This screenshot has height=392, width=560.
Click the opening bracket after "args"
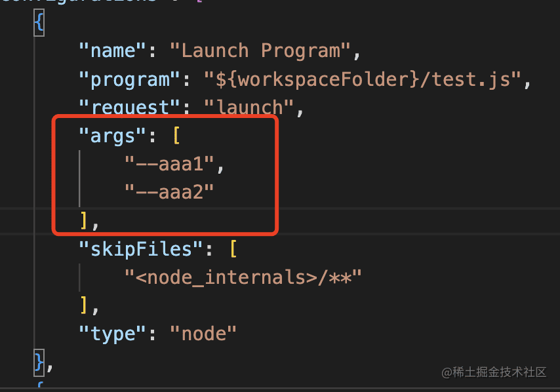pos(176,136)
